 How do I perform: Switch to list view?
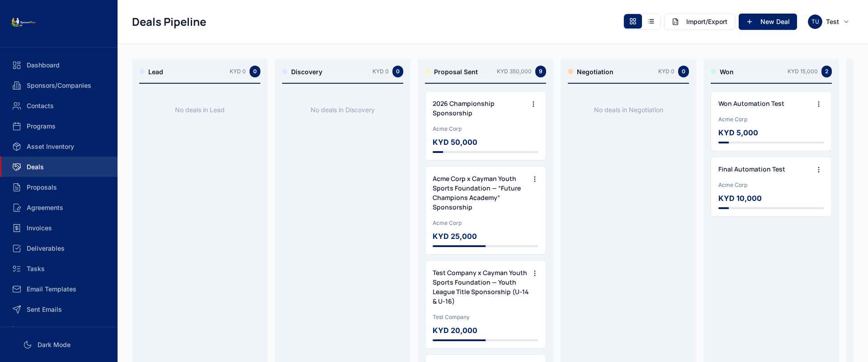tap(651, 21)
